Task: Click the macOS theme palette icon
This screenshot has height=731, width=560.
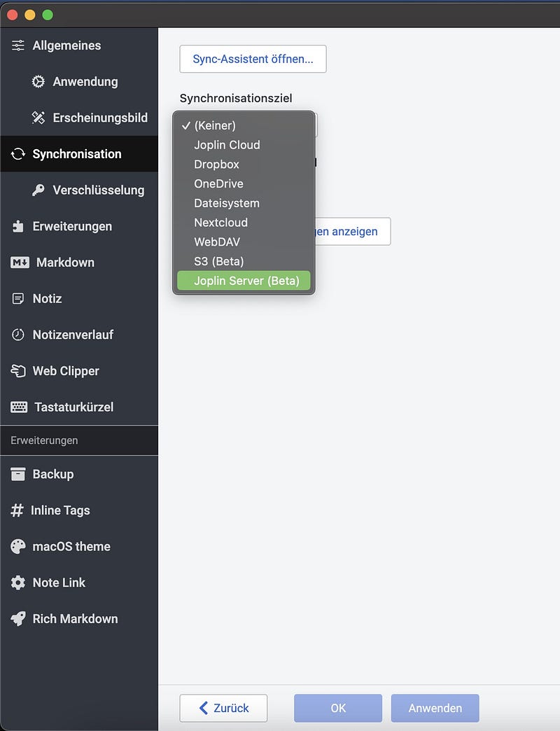Action: pyautogui.click(x=17, y=546)
